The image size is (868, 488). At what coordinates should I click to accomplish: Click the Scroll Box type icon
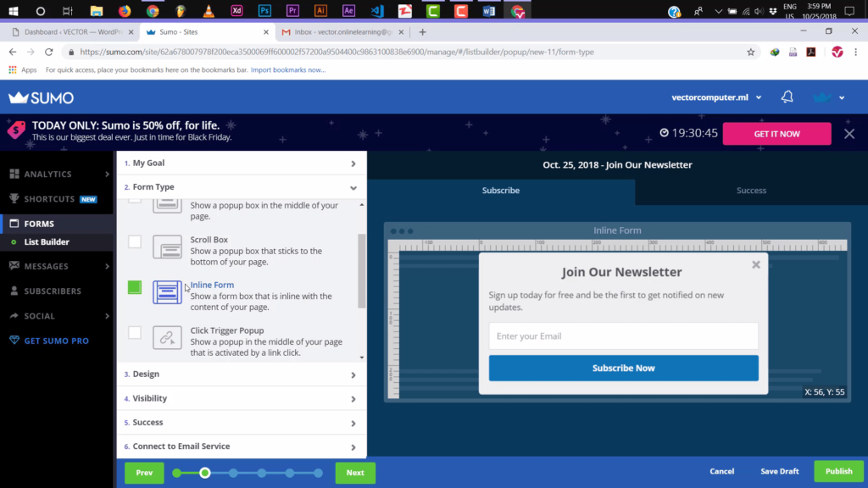pos(167,247)
